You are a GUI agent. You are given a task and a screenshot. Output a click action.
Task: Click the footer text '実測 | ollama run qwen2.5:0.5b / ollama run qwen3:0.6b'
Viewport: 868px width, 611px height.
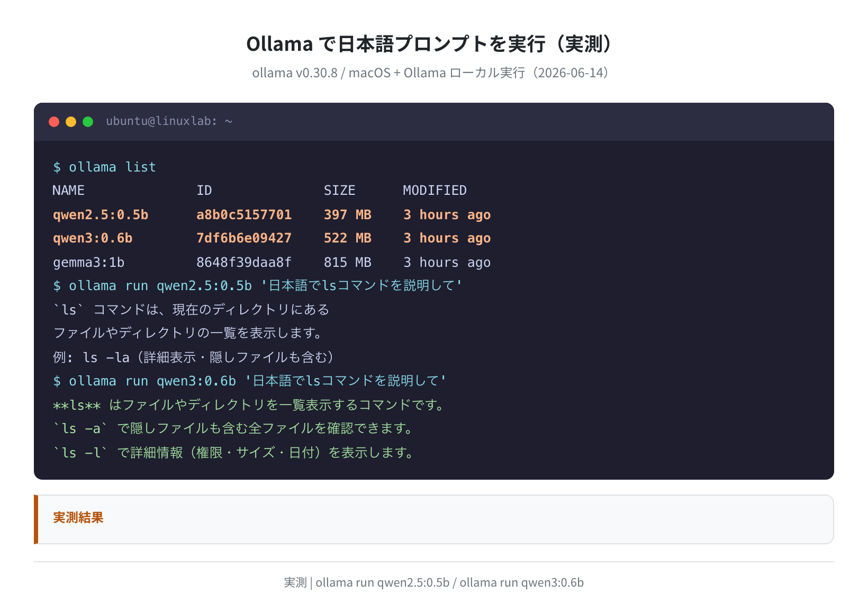(x=434, y=582)
